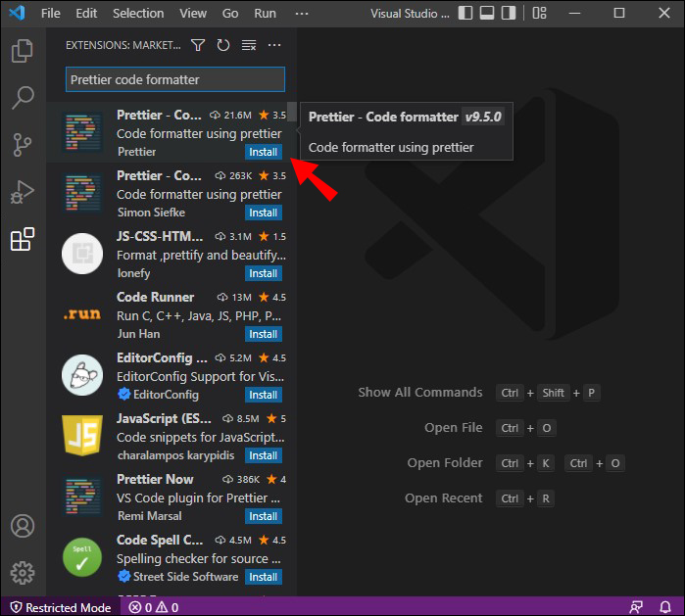The image size is (685, 616).
Task: Open the Manage gear icon
Action: pyautogui.click(x=23, y=572)
